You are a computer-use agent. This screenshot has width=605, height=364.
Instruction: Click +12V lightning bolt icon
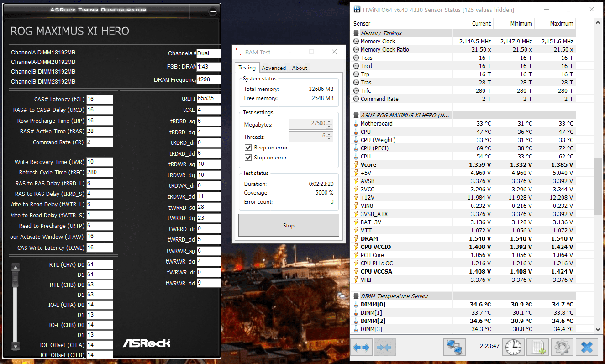pos(356,197)
